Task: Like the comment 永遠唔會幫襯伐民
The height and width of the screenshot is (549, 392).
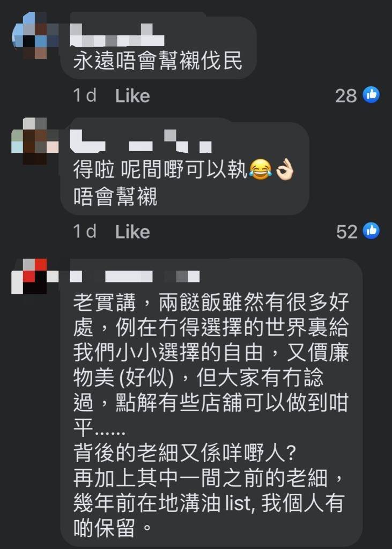Action: click(132, 95)
